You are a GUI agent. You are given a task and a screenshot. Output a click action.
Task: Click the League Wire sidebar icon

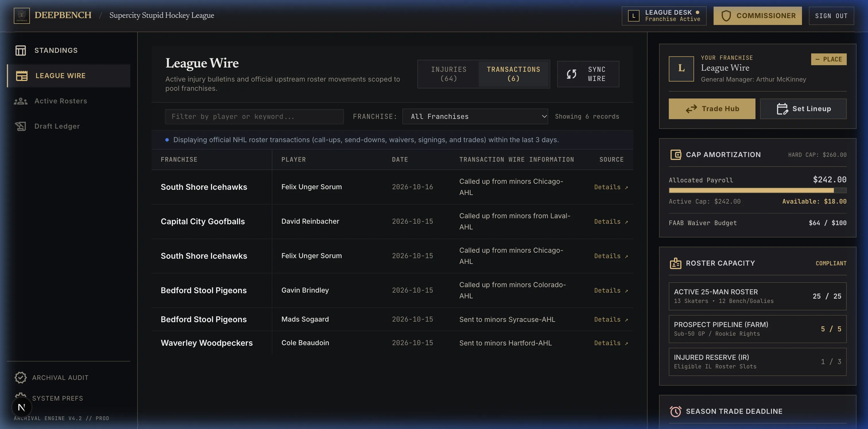pyautogui.click(x=22, y=76)
